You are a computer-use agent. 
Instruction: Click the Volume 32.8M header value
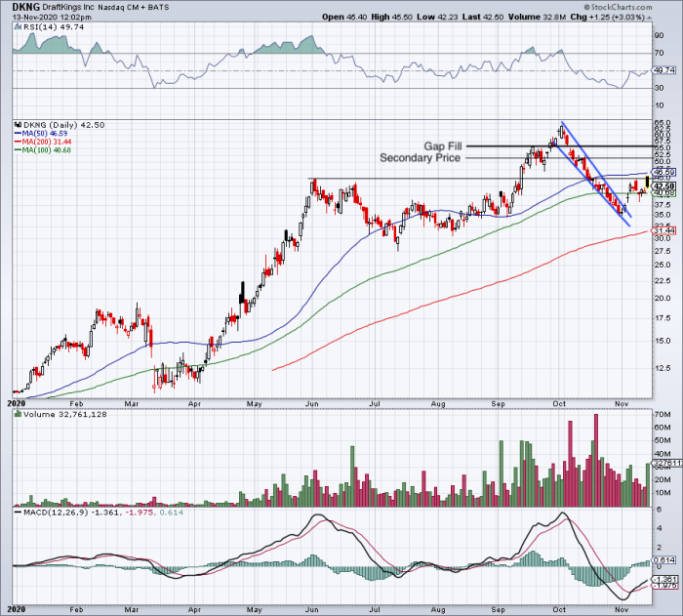tap(537, 17)
